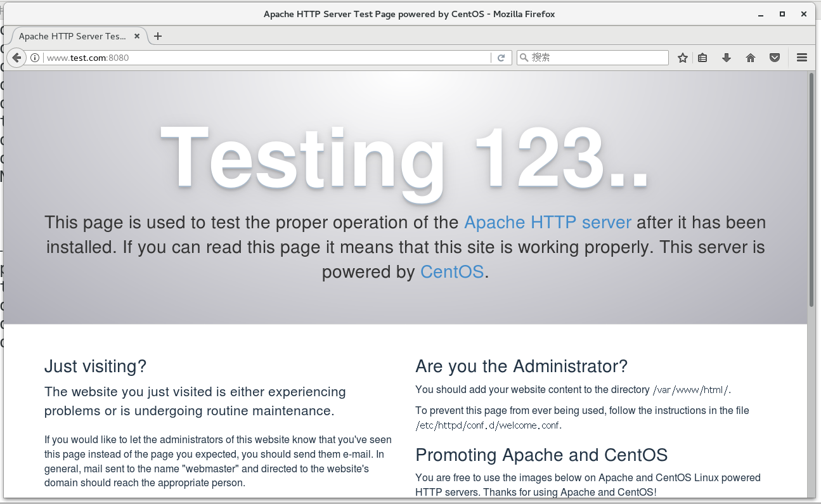Select the Apache HTTP Server Test tab
Screen dimensions: 821x504
(79, 36)
